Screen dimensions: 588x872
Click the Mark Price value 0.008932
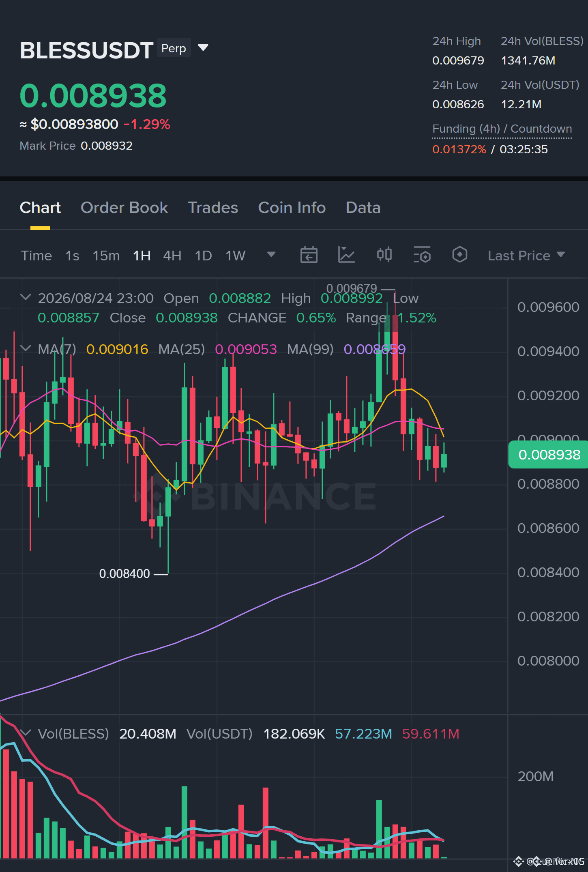click(107, 146)
